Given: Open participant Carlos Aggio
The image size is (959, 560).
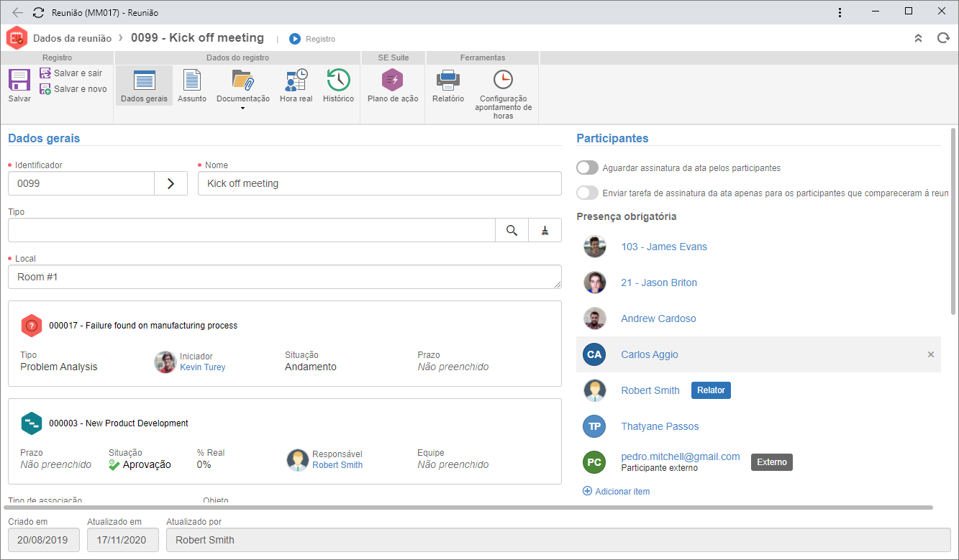Looking at the screenshot, I should (650, 354).
